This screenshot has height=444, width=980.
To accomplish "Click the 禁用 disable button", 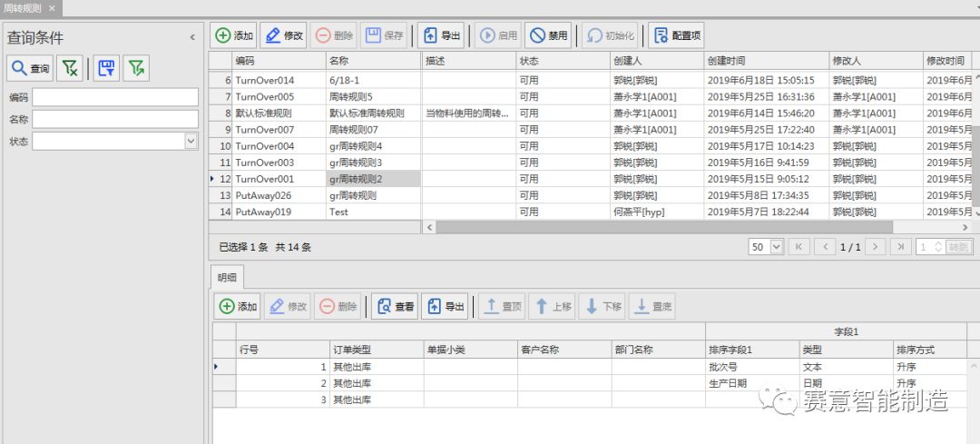I will pos(548,36).
